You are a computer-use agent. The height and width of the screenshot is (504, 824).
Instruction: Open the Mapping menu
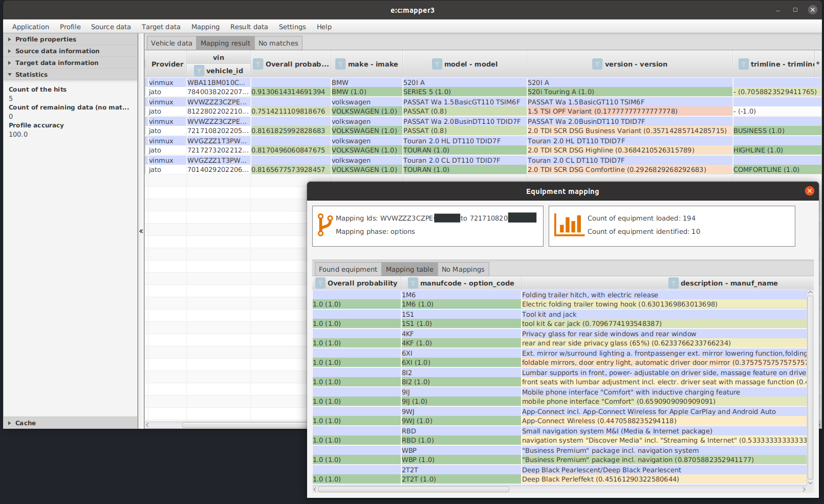[x=205, y=27]
